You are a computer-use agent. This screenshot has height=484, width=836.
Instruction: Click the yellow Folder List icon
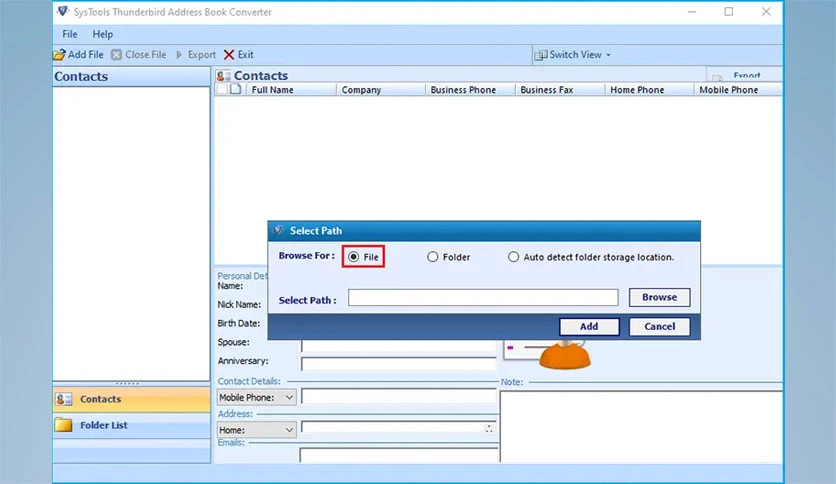[63, 425]
